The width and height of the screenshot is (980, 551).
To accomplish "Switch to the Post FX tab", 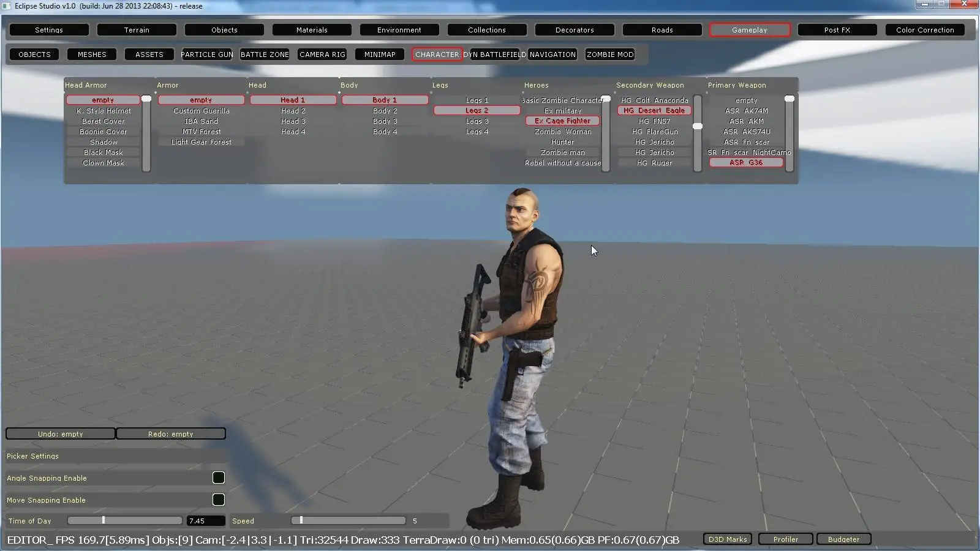I will [x=837, y=29].
